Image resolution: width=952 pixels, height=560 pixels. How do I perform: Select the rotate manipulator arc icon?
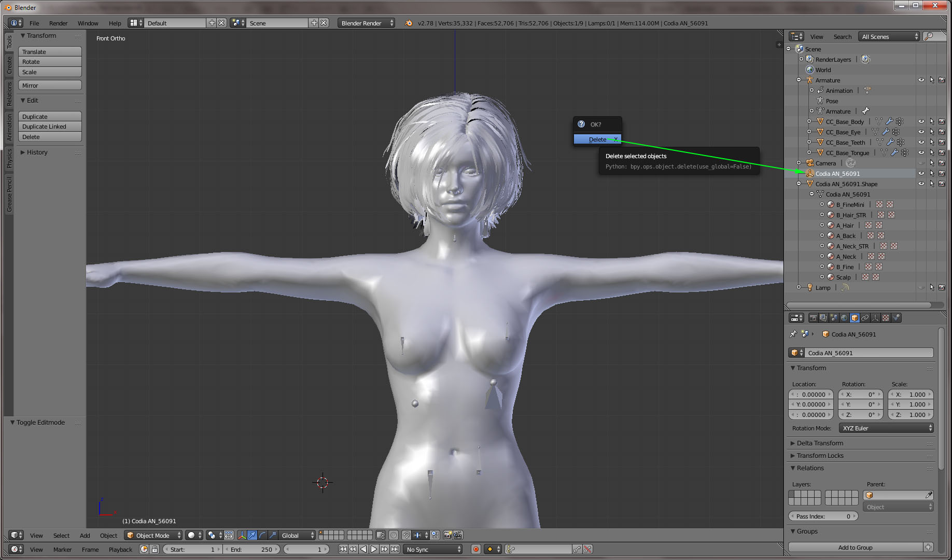[x=262, y=535]
